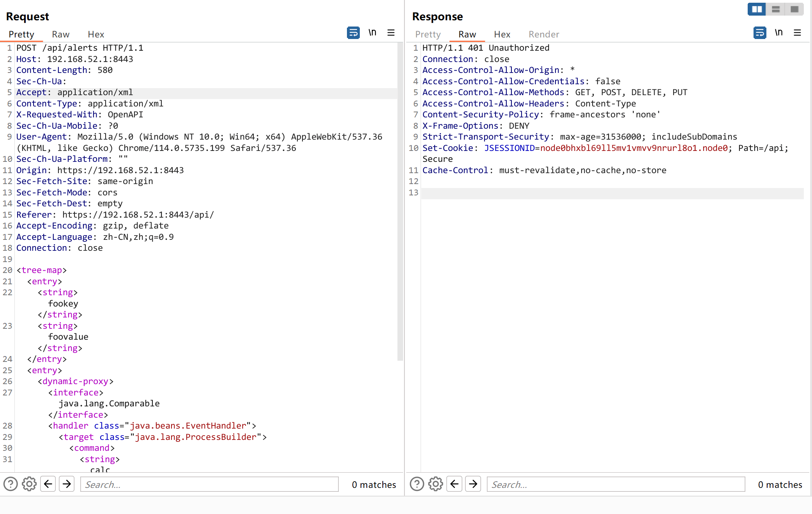Click the dynamic-proxy XML tag
The height and width of the screenshot is (514, 812).
[76, 381]
